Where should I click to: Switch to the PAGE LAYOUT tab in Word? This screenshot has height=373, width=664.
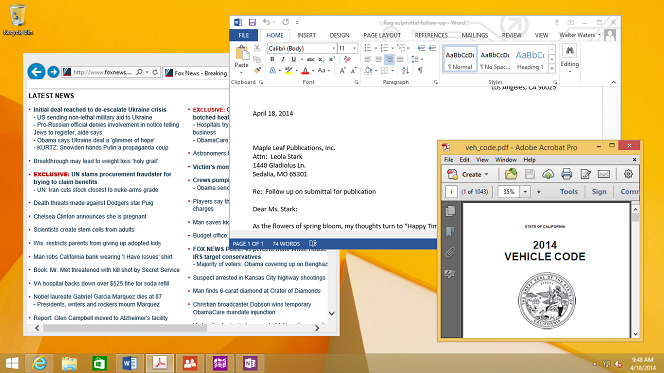pyautogui.click(x=382, y=35)
